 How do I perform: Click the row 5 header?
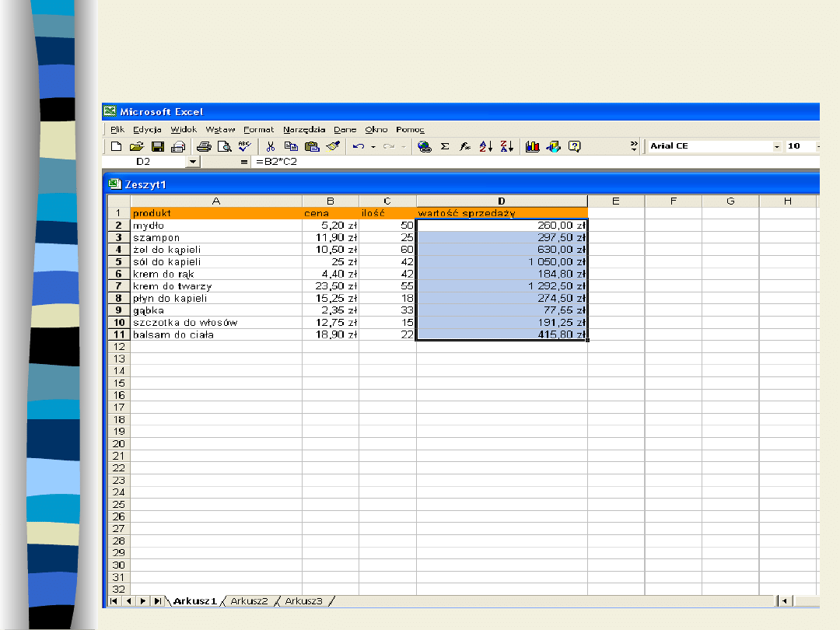118,262
